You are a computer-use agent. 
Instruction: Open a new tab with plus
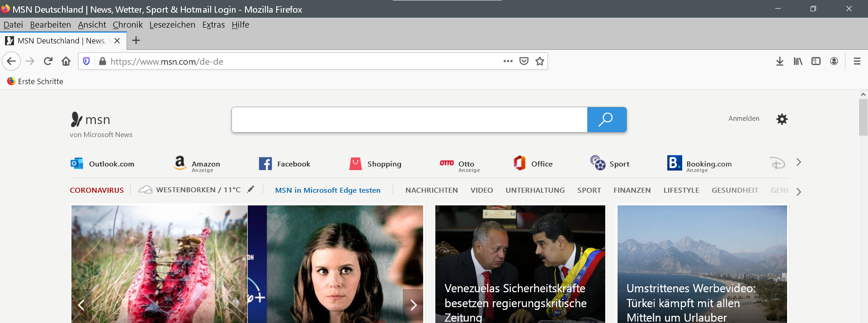coord(136,41)
